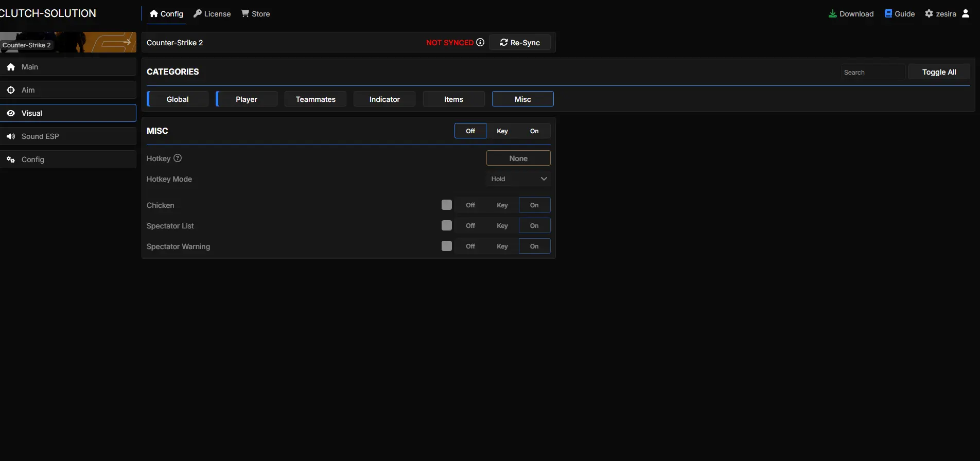980x461 pixels.
Task: Open the zesira account settings menu
Action: point(940,14)
